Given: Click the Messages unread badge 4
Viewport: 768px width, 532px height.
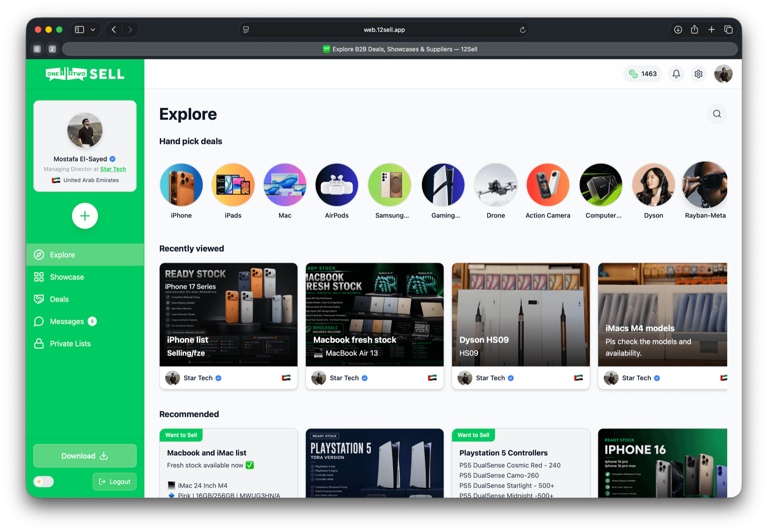Looking at the screenshot, I should click(x=92, y=321).
